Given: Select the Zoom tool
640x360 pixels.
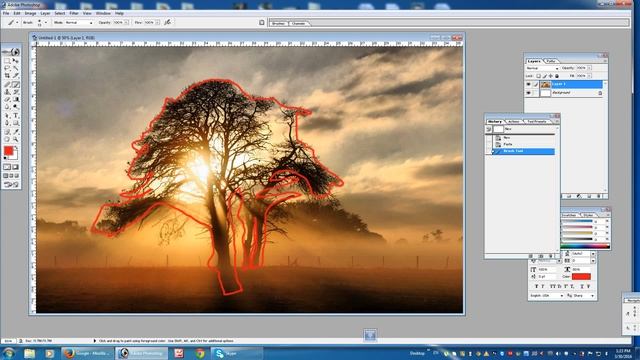Looking at the screenshot, I should [16, 139].
